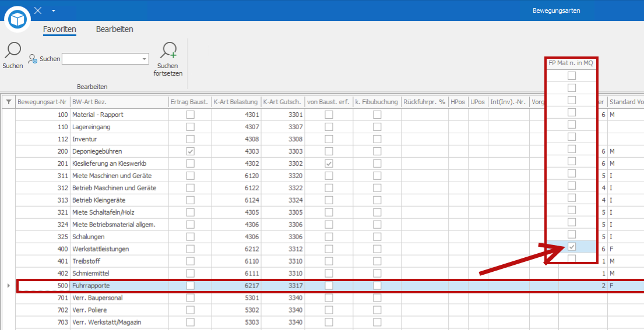
Task: Open the Bearbeiten ribbon tab
Action: 115,29
